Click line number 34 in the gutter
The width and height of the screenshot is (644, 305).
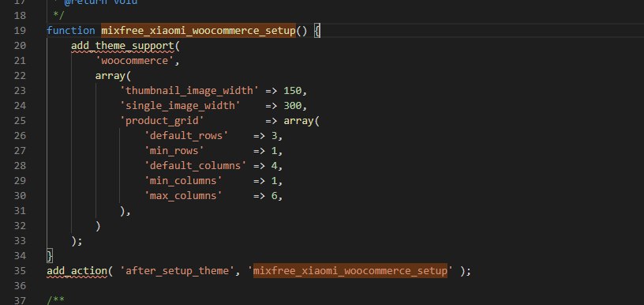pyautogui.click(x=20, y=256)
